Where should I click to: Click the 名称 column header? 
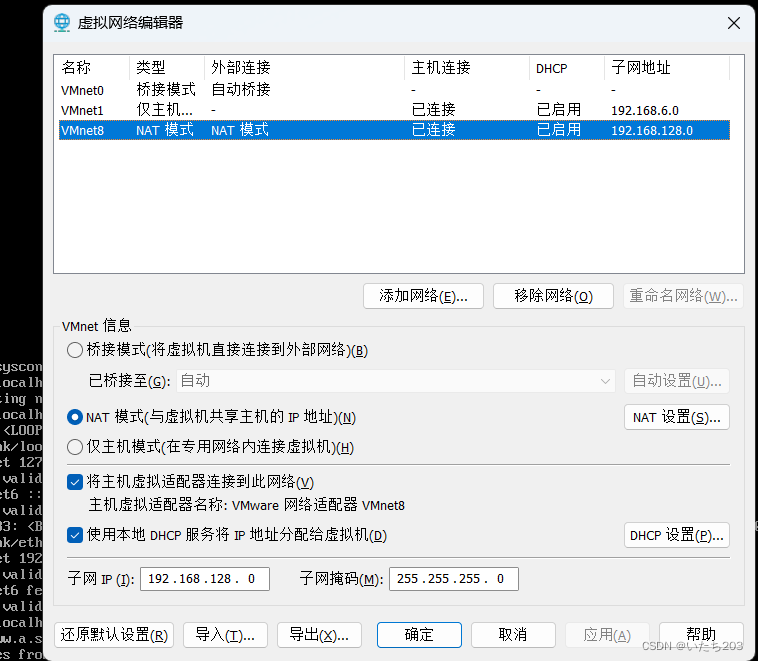(93, 68)
